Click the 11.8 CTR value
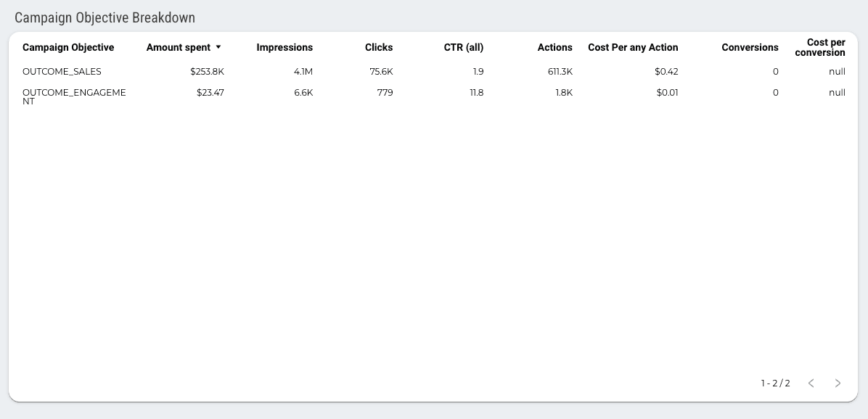The height and width of the screenshot is (419, 868). 477,93
